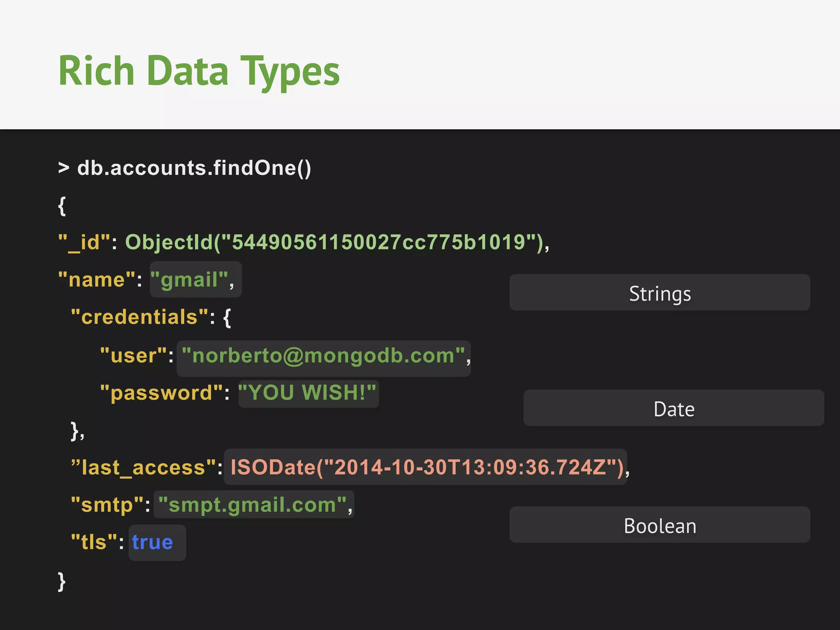
Task: Click the "name" key text
Action: tap(97, 280)
